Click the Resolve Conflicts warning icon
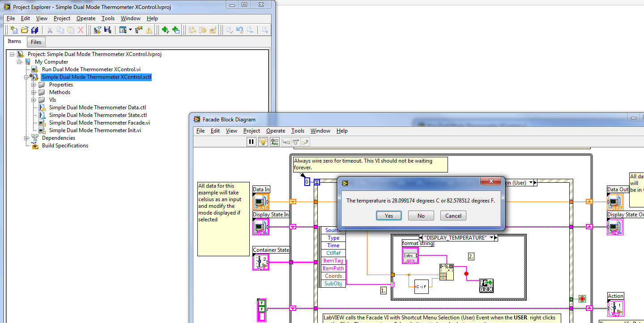 point(149,30)
